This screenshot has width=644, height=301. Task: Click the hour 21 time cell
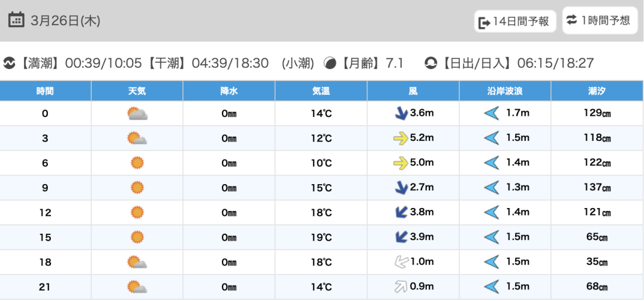pyautogui.click(x=45, y=287)
